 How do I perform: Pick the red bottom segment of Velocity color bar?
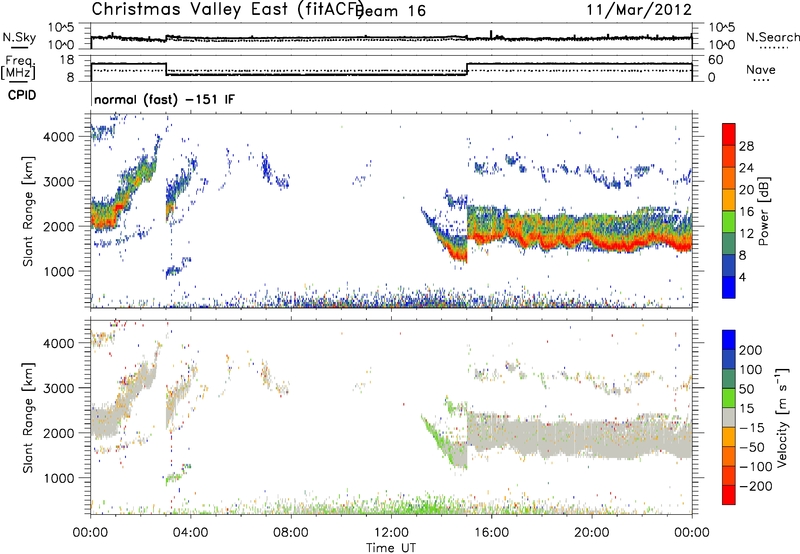pyautogui.click(x=729, y=495)
